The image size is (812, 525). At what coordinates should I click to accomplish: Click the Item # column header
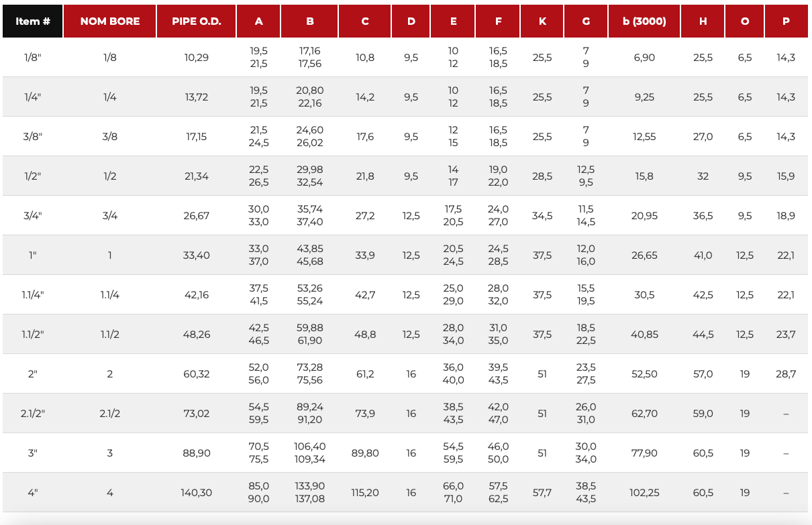click(33, 21)
